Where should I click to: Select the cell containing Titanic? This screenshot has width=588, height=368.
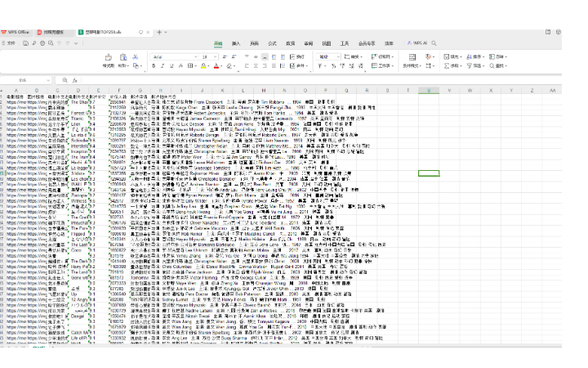click(x=78, y=119)
